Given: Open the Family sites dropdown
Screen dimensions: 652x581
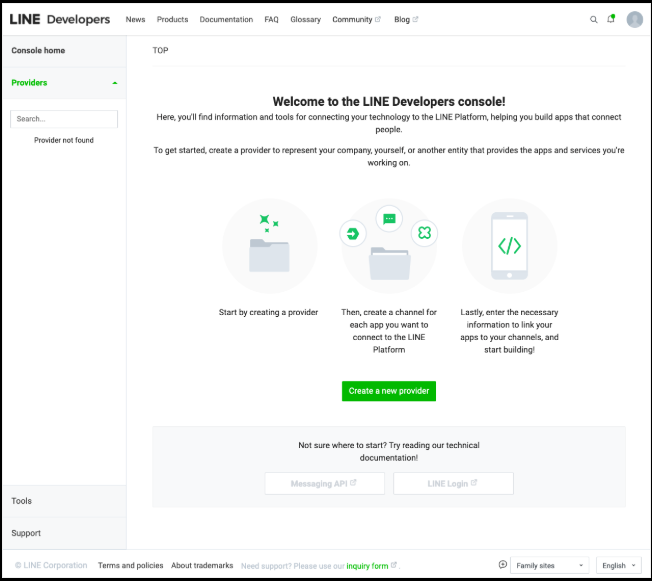Looking at the screenshot, I should tap(549, 565).
